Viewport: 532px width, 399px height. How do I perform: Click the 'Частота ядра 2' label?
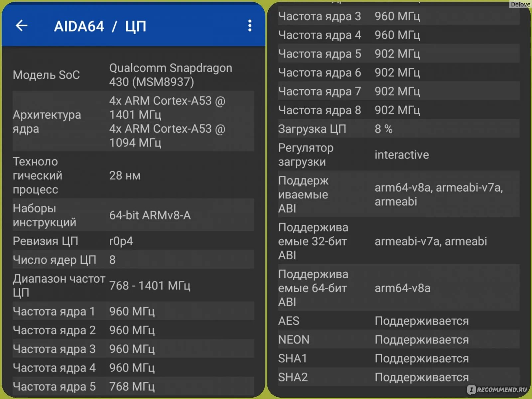pos(54,330)
